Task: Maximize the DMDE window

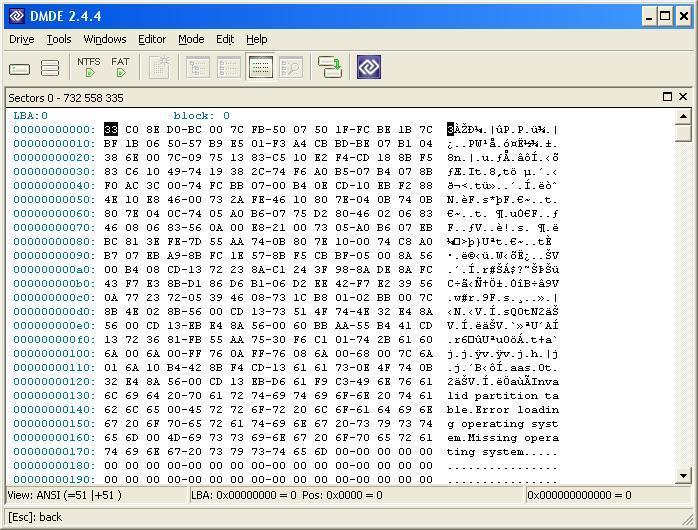Action: pos(665,16)
